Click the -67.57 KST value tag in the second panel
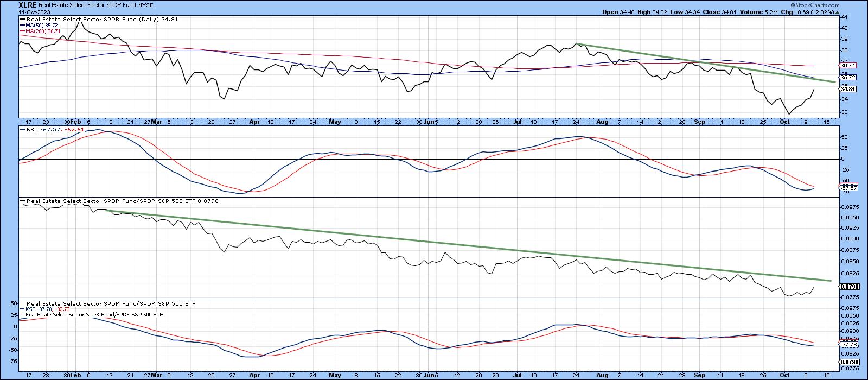The image size is (868, 380). tap(848, 188)
